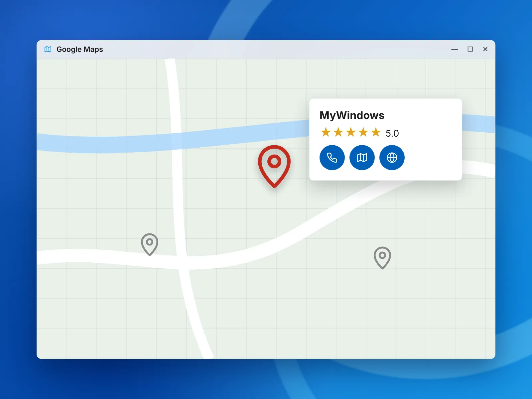Click the Google Maps window title text
Viewport: 532px width, 399px height.
point(80,49)
